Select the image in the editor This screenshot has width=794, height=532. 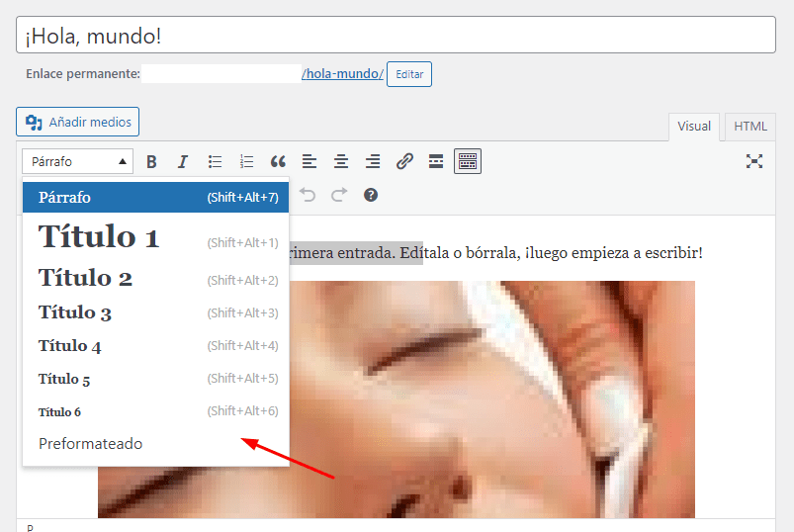pos(491,399)
